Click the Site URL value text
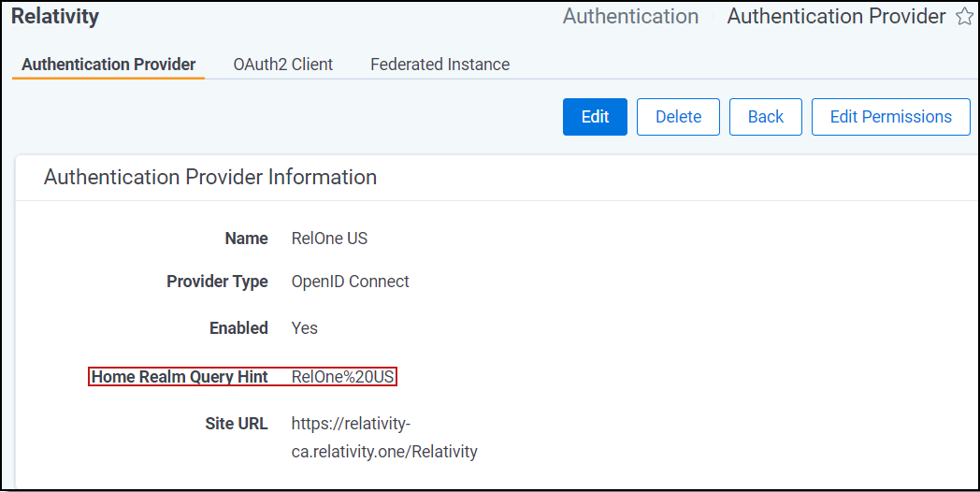The image size is (980, 492). tap(384, 438)
